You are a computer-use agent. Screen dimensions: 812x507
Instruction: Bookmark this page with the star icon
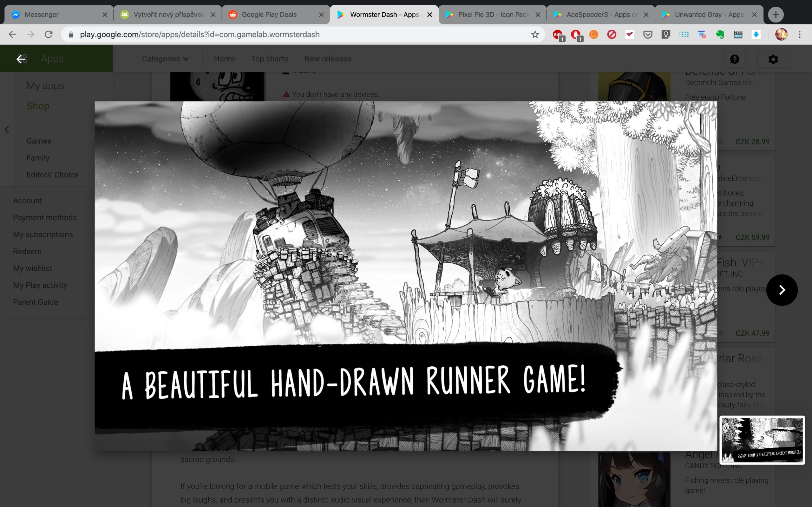coord(535,35)
